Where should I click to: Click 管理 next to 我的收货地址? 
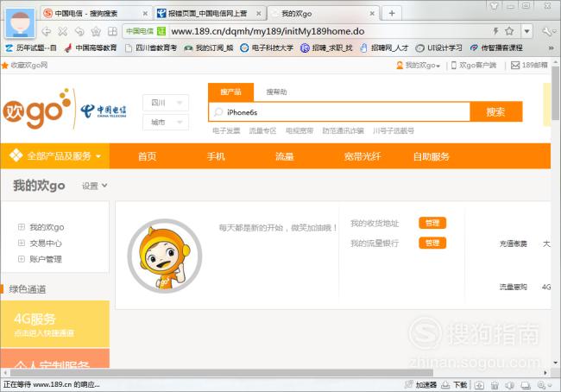point(432,223)
